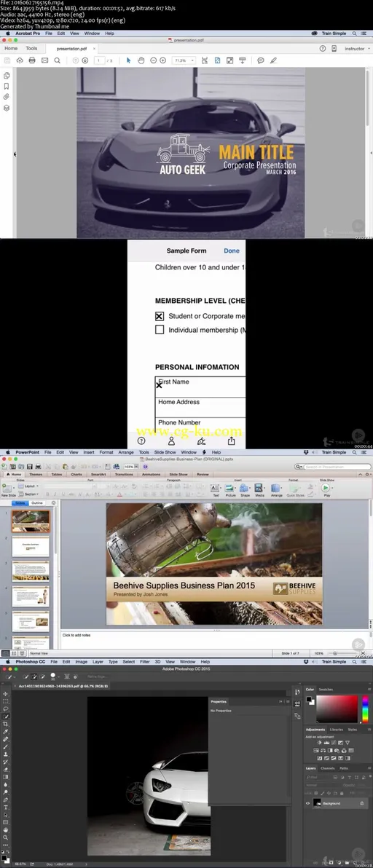Tap Done in the Sample Form

coord(232,250)
